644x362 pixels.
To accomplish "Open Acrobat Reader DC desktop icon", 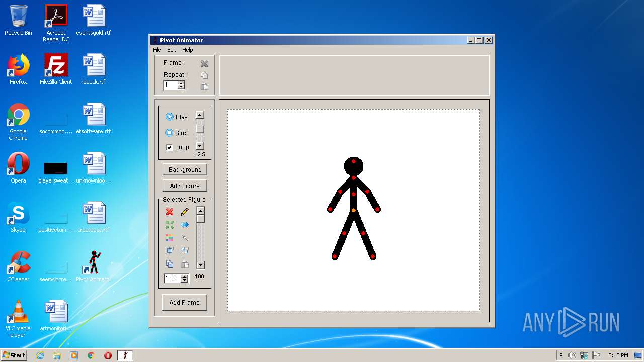I will click(x=56, y=23).
